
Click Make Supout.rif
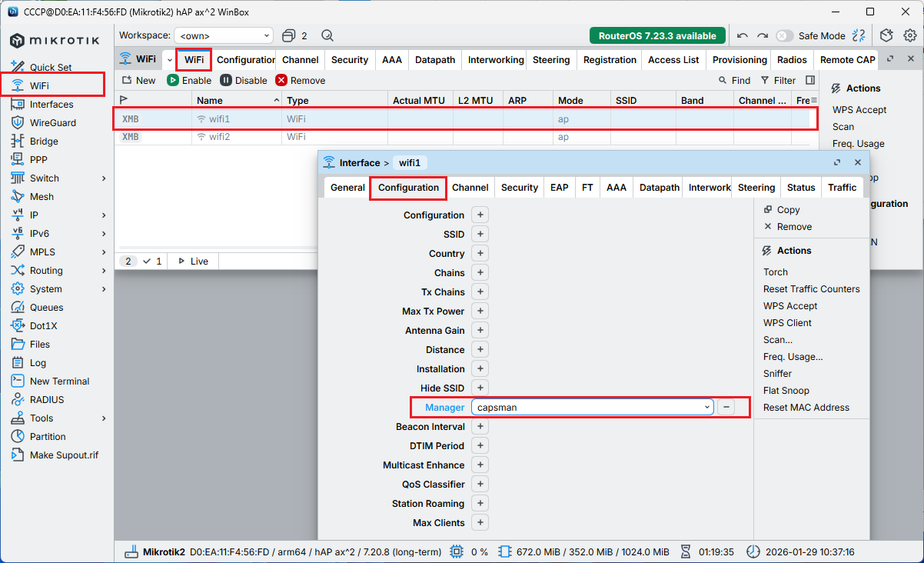[x=64, y=455]
